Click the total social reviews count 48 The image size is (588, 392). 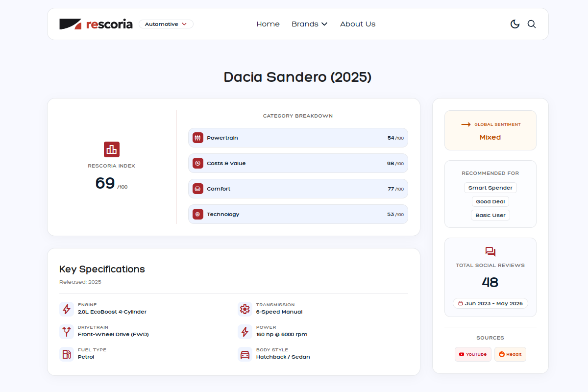(x=490, y=282)
